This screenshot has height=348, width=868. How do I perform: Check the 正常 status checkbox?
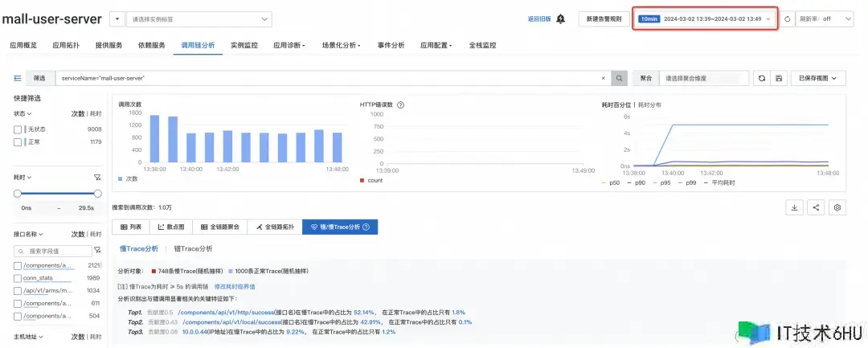click(x=18, y=141)
